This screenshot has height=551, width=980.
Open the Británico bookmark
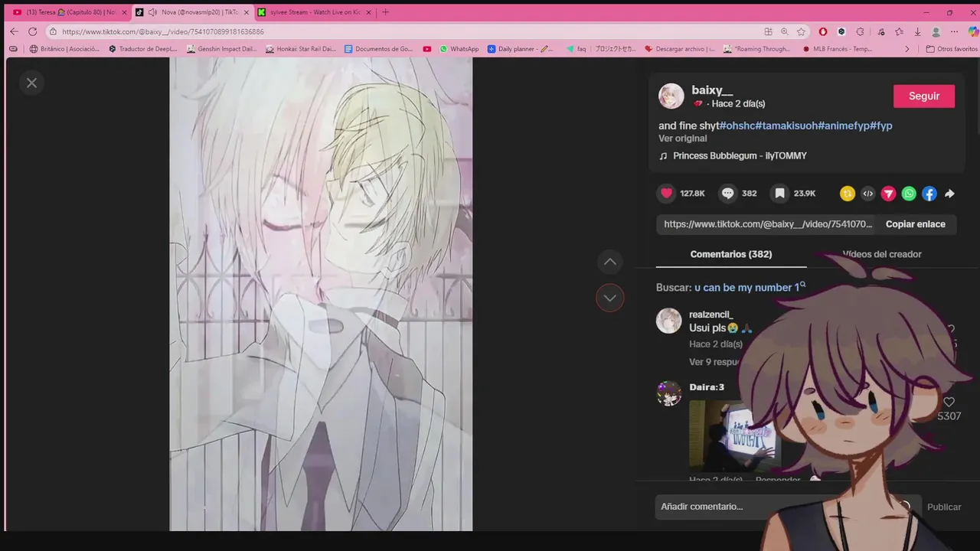64,49
